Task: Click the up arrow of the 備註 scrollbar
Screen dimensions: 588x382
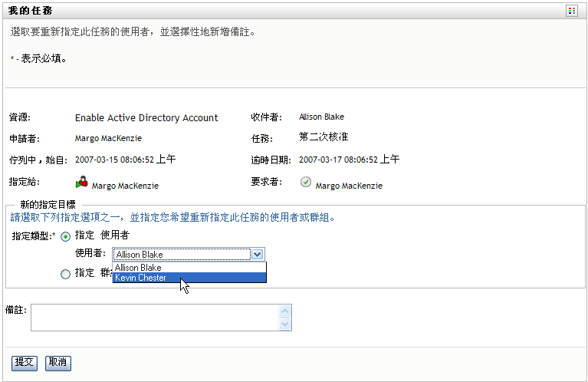Action: coord(285,311)
